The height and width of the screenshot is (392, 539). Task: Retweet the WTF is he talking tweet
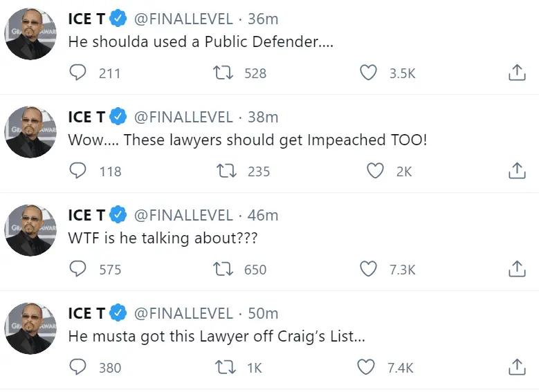226,269
